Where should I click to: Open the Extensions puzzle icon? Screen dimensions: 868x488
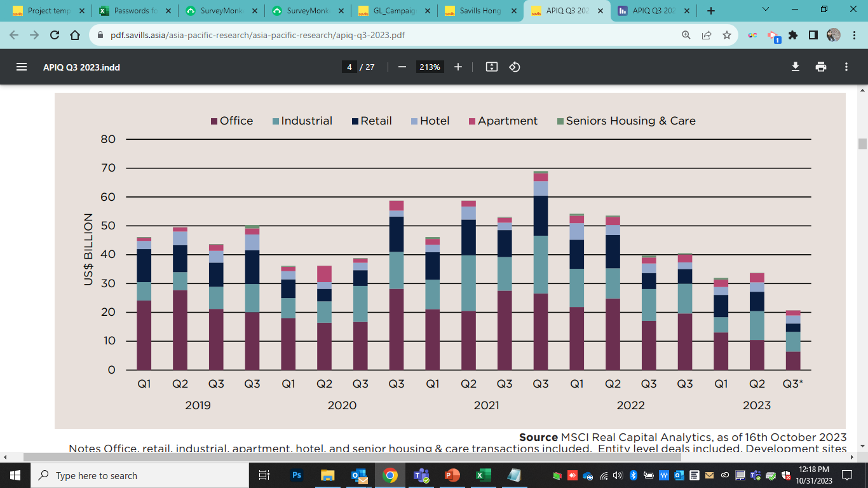coord(793,35)
